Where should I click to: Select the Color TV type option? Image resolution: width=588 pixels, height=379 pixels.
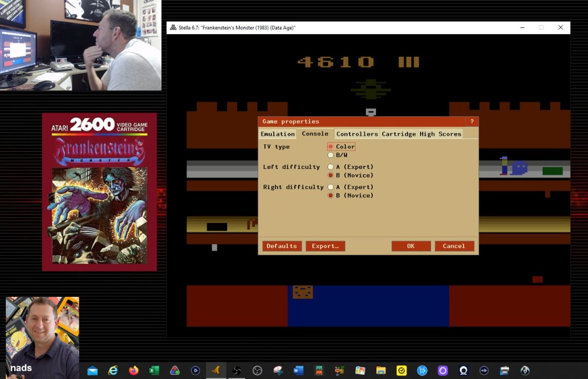click(x=331, y=147)
